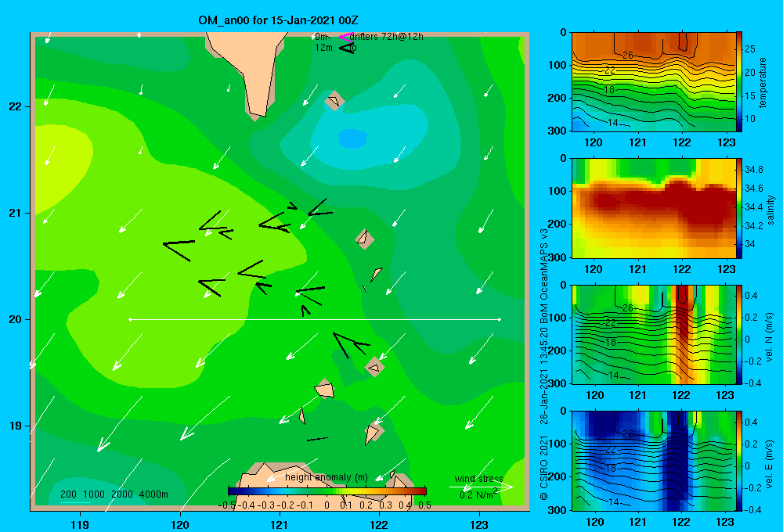783x532 pixels.
Task: Click the small island near 21.9 east of Taiwan
Action: (x=334, y=101)
